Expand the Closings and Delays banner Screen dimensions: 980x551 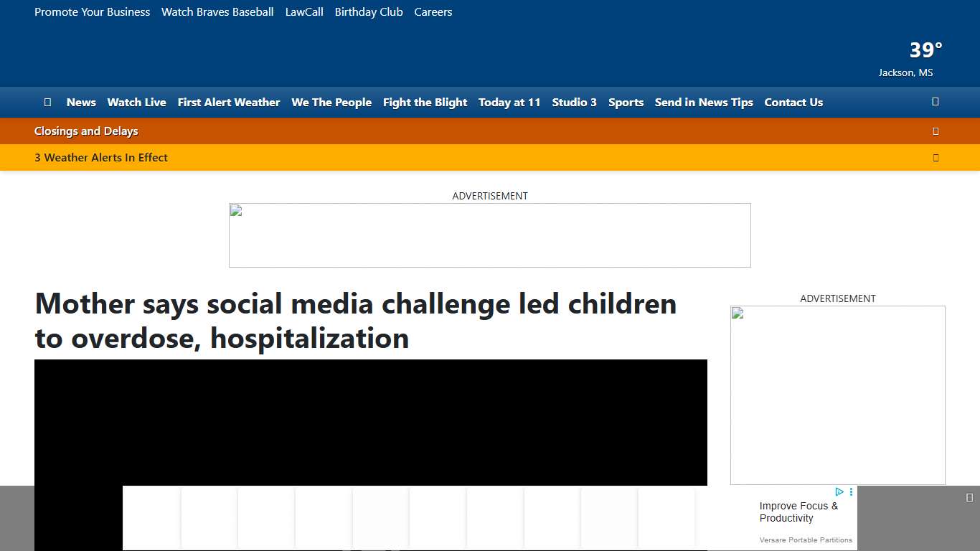pyautogui.click(x=936, y=131)
